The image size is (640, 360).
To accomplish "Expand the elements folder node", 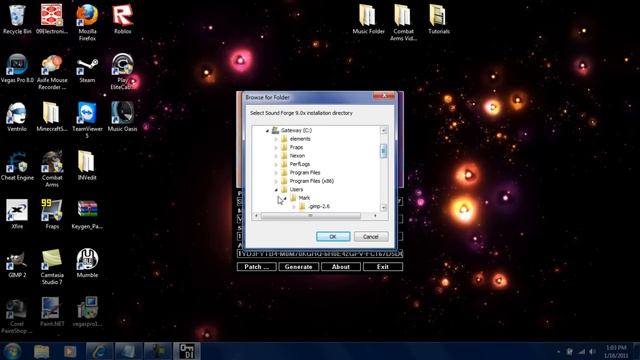I will coord(276,139).
